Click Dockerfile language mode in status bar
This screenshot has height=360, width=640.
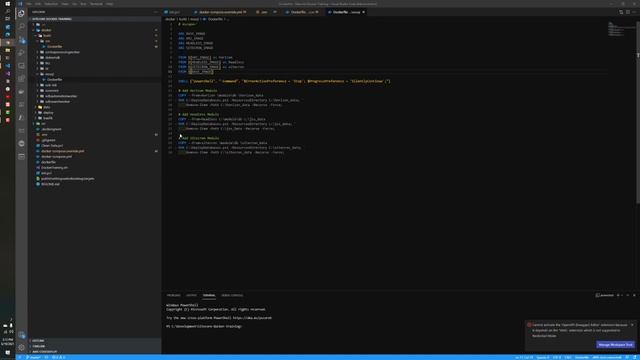click(x=582, y=358)
